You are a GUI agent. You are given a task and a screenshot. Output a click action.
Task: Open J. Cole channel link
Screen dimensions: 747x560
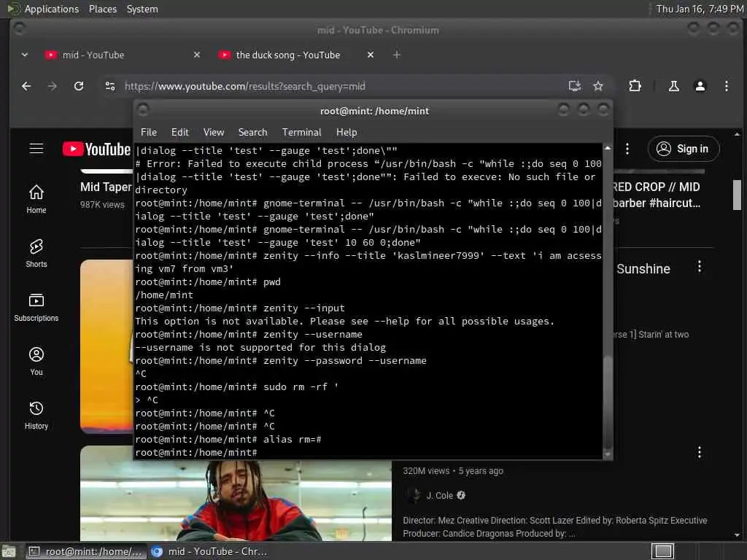(440, 495)
